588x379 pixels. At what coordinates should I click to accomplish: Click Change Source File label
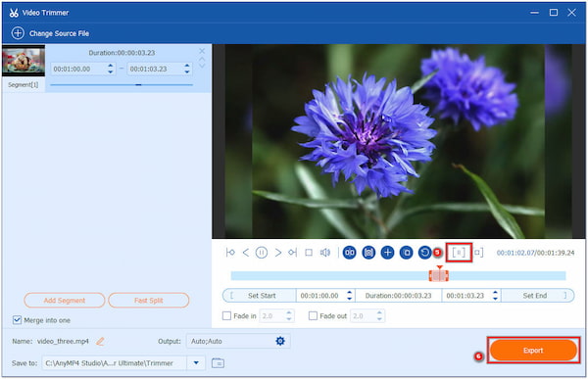pyautogui.click(x=59, y=33)
